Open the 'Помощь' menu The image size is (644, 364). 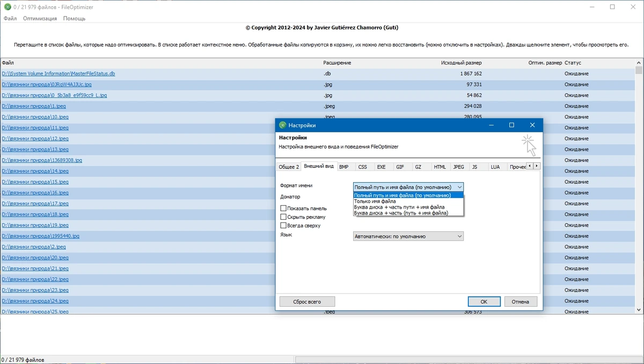(74, 18)
